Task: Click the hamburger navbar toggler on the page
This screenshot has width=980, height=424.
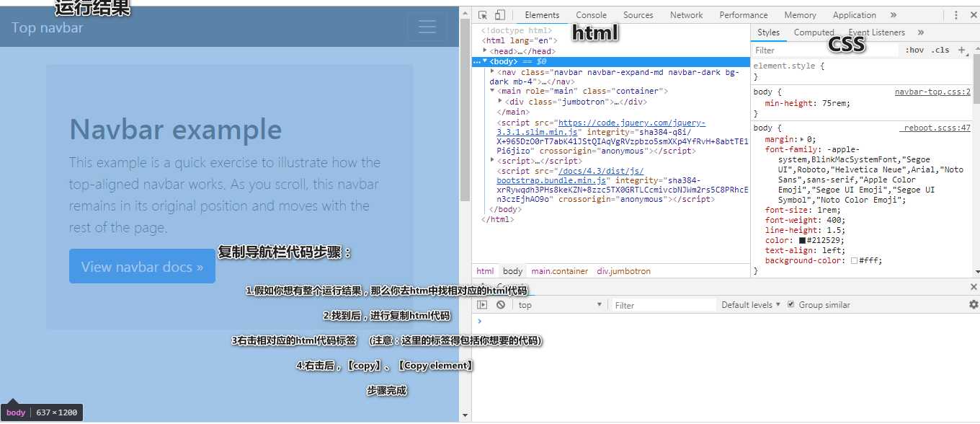Action: pyautogui.click(x=427, y=27)
